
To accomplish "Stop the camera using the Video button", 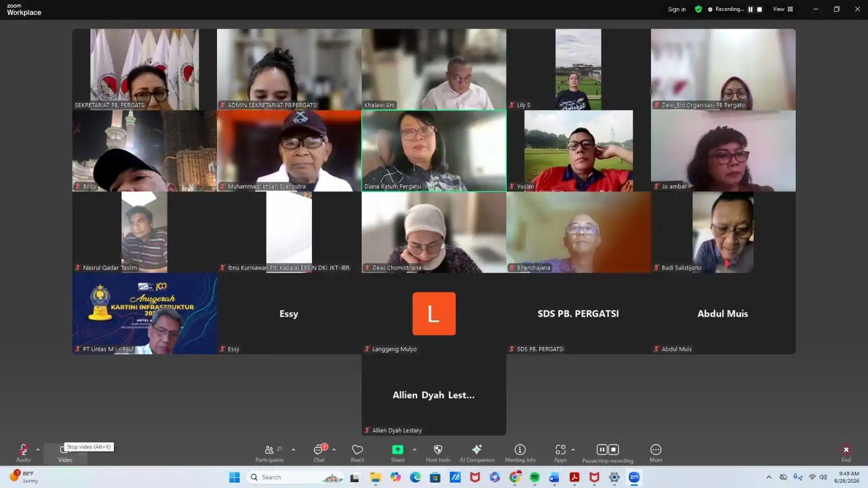I will [65, 453].
